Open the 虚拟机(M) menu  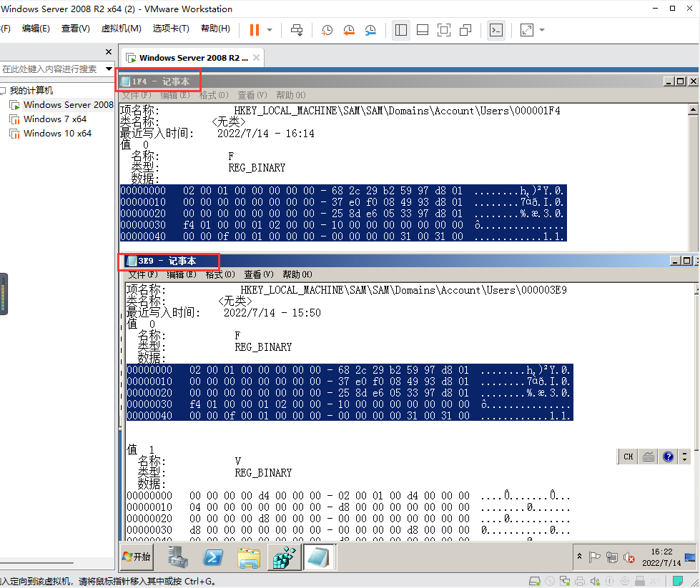point(122,29)
